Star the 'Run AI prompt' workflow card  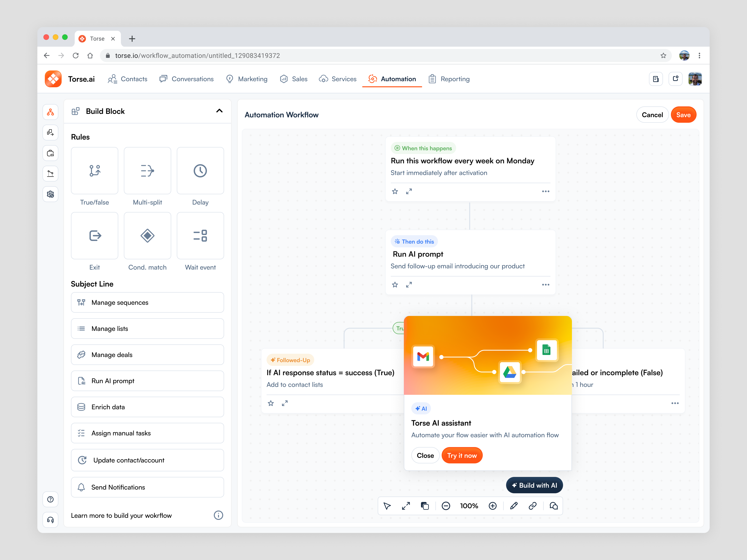click(x=395, y=285)
